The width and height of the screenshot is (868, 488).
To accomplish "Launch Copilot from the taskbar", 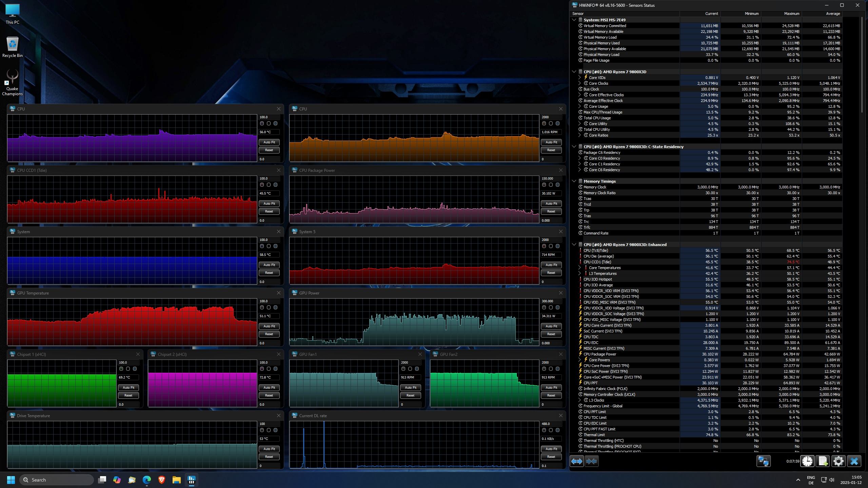I will pos(117,480).
